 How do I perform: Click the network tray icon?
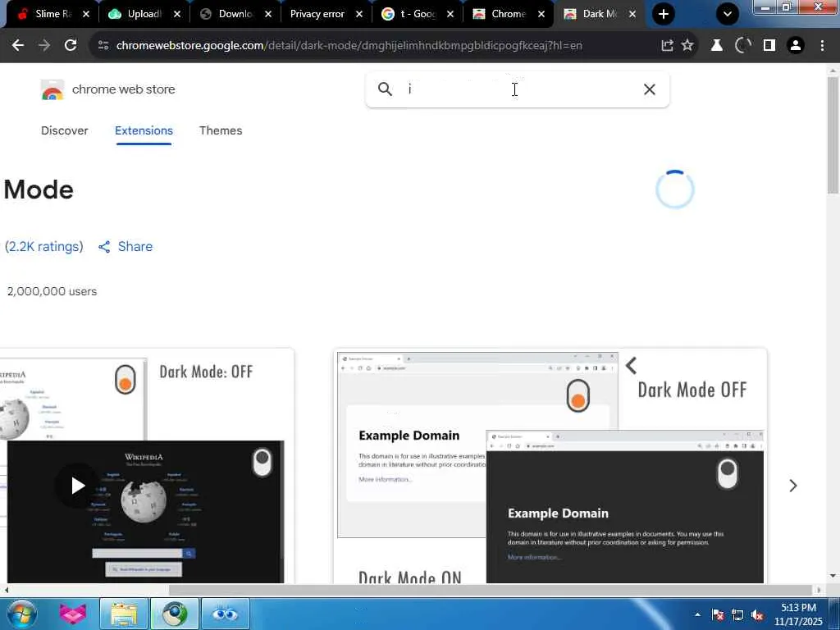point(737,614)
